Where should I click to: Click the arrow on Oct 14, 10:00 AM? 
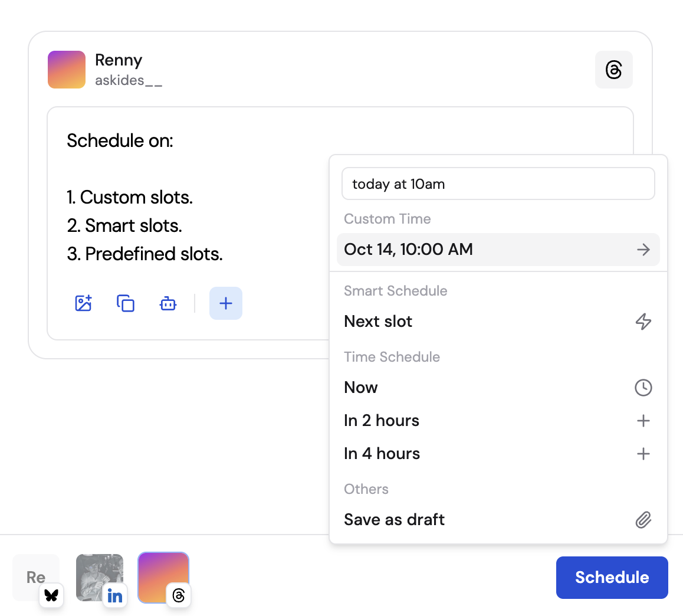click(643, 250)
